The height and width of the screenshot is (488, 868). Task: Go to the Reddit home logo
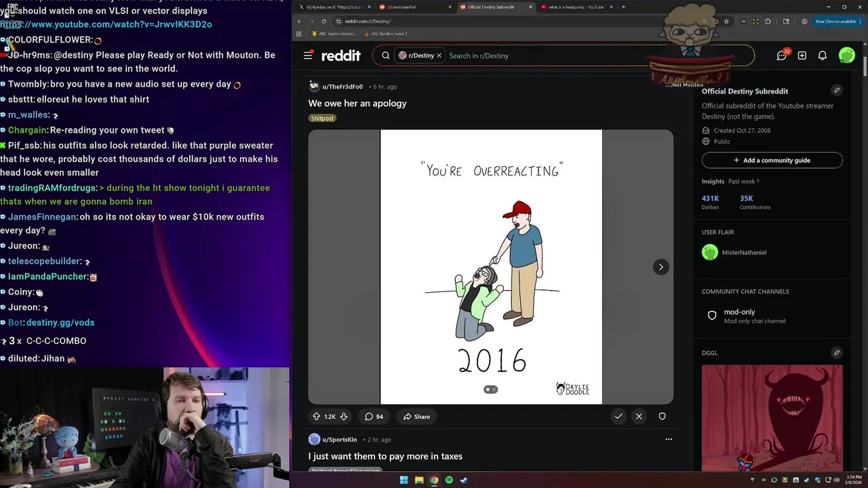point(341,56)
